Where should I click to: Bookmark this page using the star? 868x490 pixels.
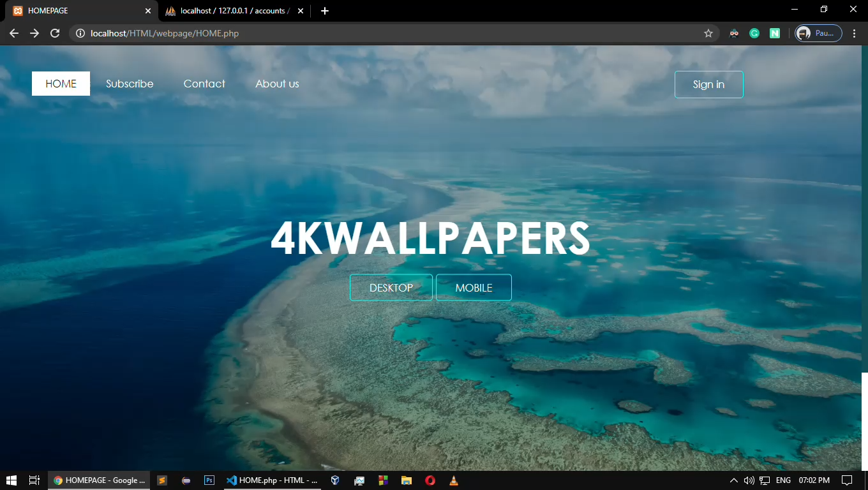[708, 33]
